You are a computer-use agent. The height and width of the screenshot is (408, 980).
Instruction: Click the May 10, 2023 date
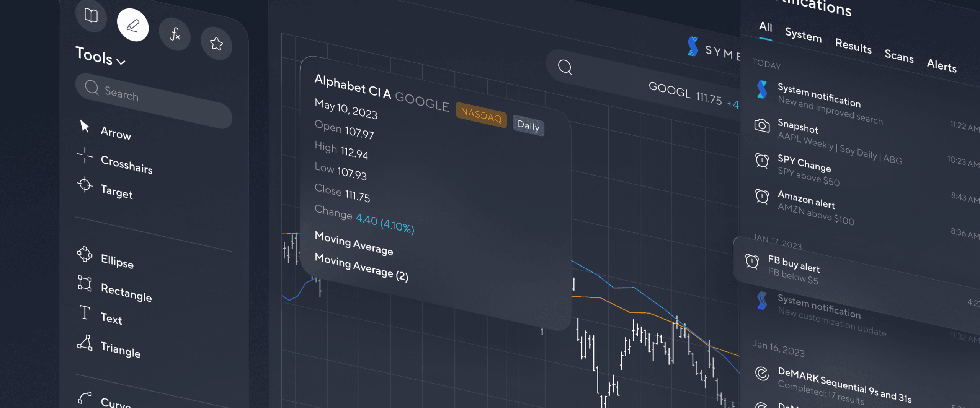(x=346, y=109)
